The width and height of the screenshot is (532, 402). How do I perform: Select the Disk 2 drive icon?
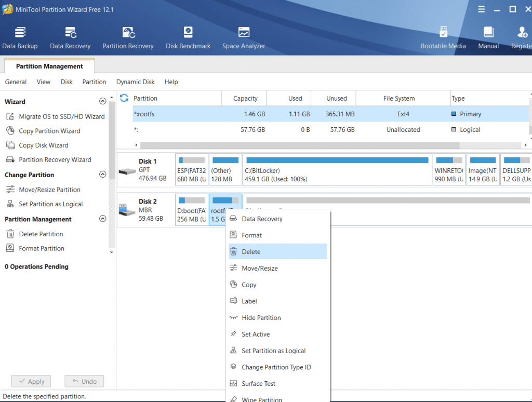127,210
